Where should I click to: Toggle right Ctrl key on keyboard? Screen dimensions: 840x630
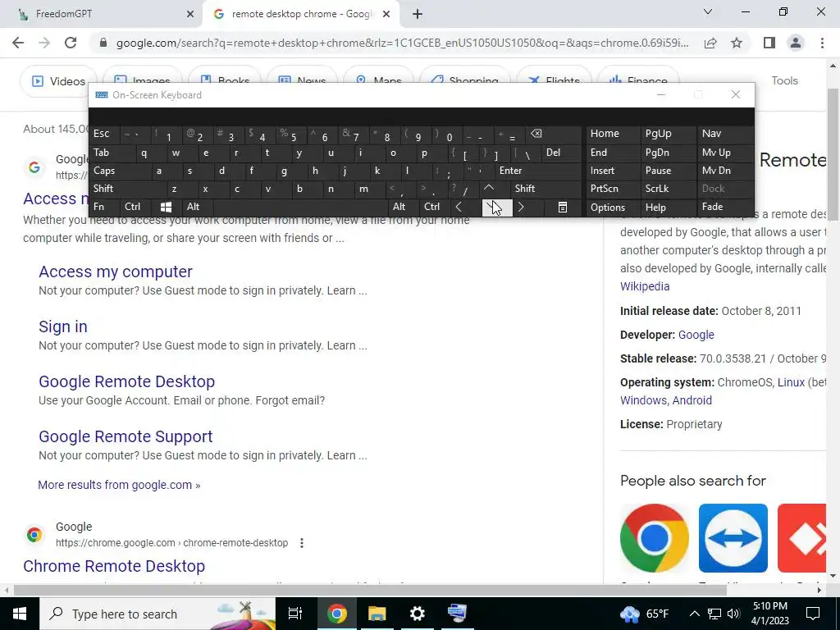pos(435,207)
